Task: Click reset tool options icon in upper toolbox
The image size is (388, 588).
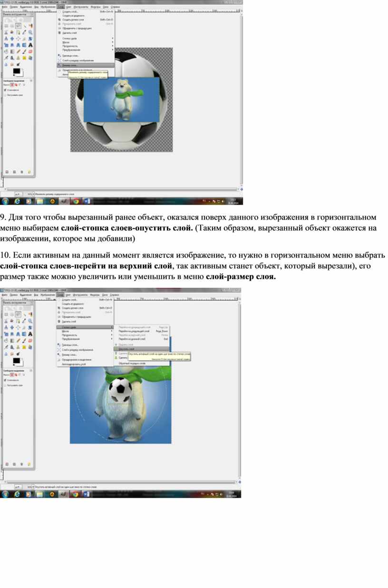Action: click(x=29, y=171)
